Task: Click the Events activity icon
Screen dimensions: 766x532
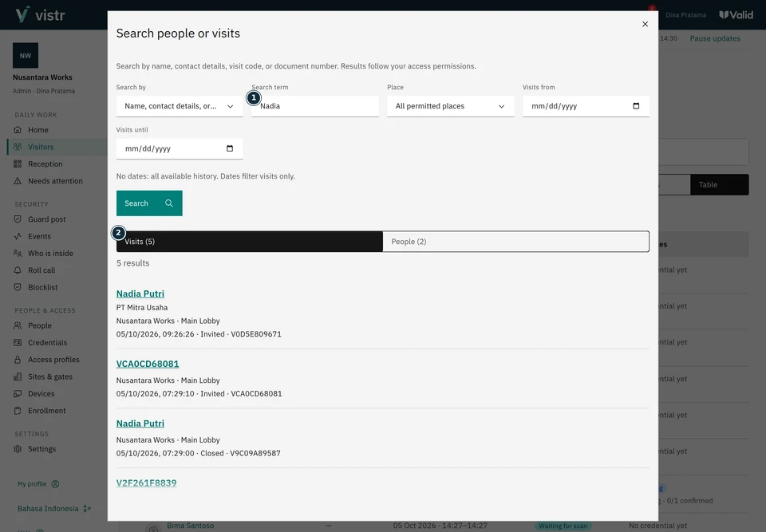Action: (18, 236)
